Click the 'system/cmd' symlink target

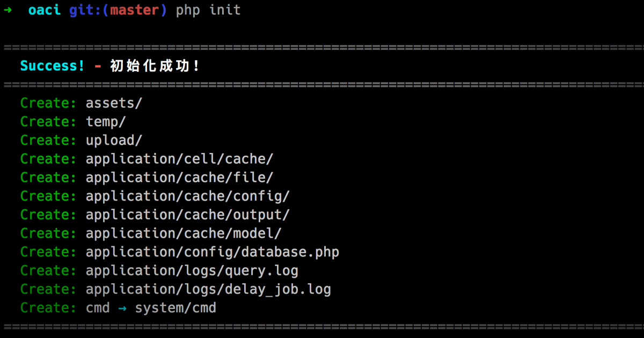click(175, 308)
